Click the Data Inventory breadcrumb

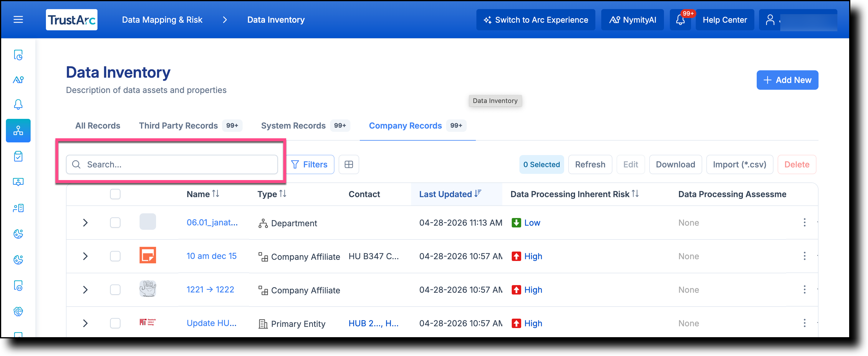click(x=276, y=19)
